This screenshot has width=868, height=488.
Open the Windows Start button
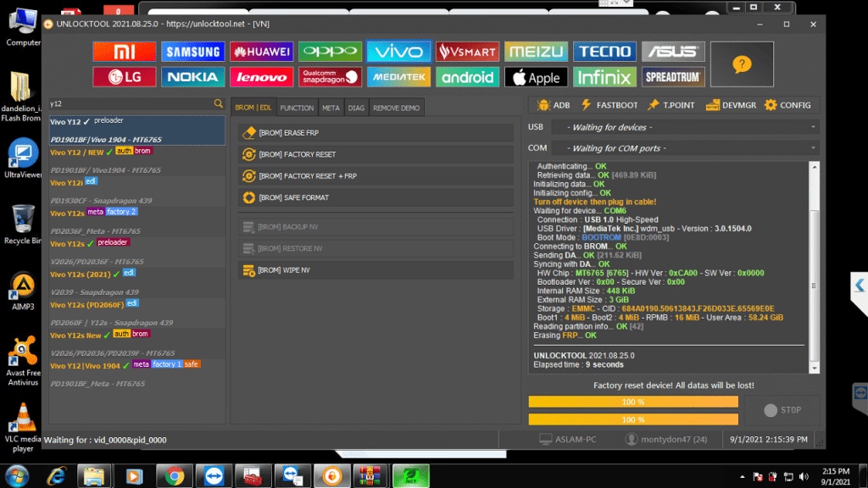17,476
